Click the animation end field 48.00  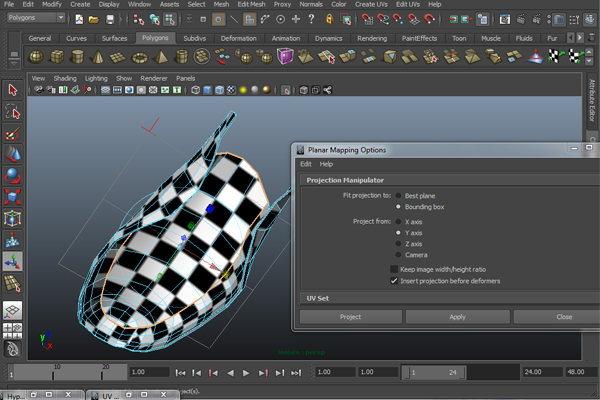581,372
